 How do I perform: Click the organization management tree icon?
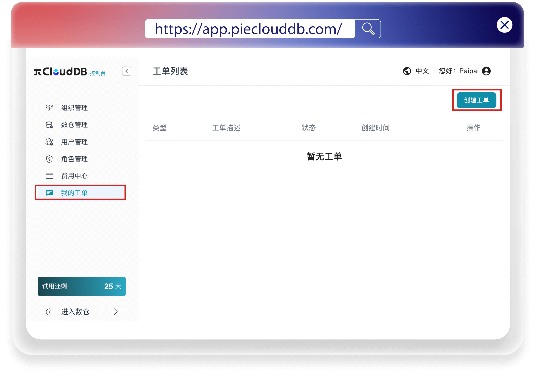(x=49, y=108)
